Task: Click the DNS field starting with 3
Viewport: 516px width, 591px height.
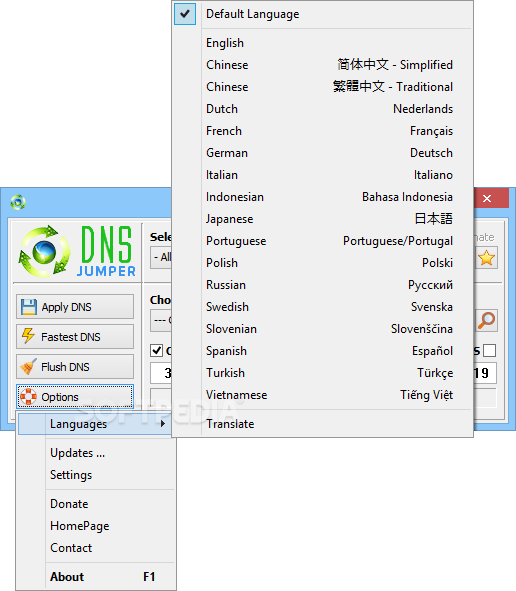Action: (x=161, y=373)
